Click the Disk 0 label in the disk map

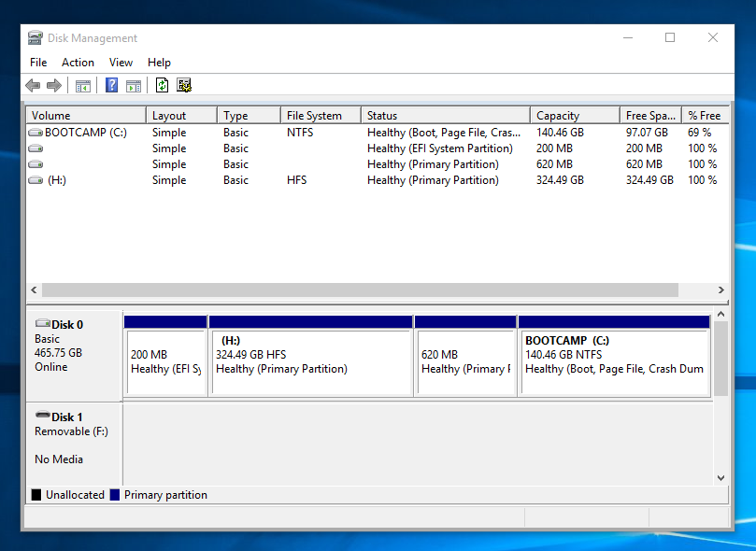(x=67, y=325)
